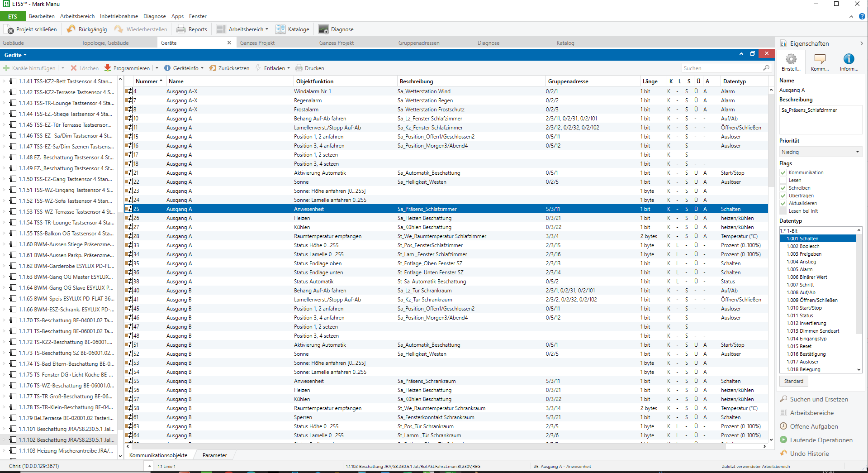This screenshot has width=868, height=473.
Task: Open the Reports printer icon
Action: [181, 29]
